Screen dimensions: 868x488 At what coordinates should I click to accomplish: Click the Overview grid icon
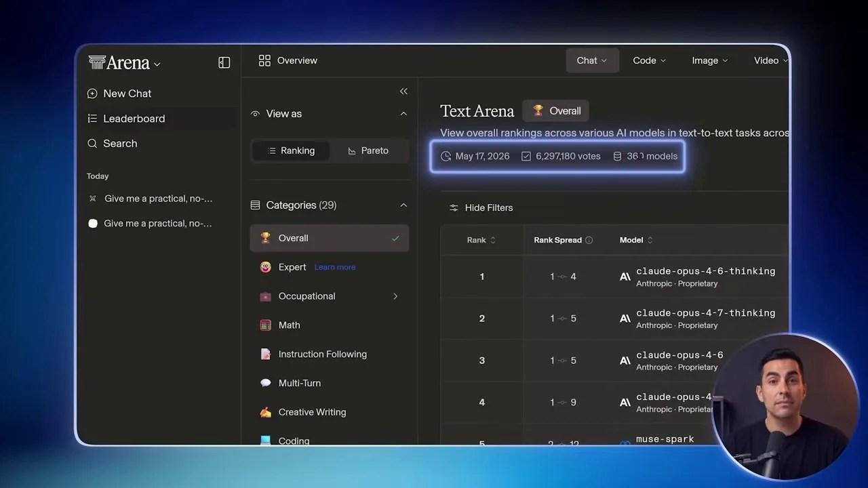(x=264, y=60)
